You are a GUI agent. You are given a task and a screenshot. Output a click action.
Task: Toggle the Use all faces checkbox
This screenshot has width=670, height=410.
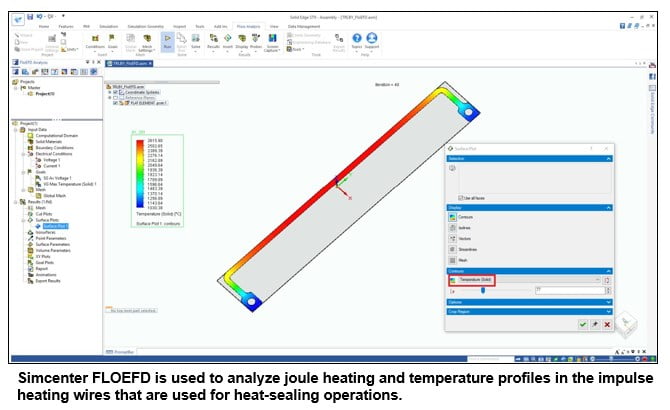pyautogui.click(x=461, y=198)
